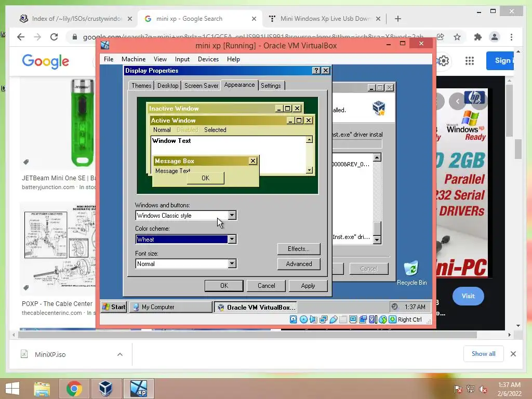Open the VirtualBox Help menu

pos(233,59)
